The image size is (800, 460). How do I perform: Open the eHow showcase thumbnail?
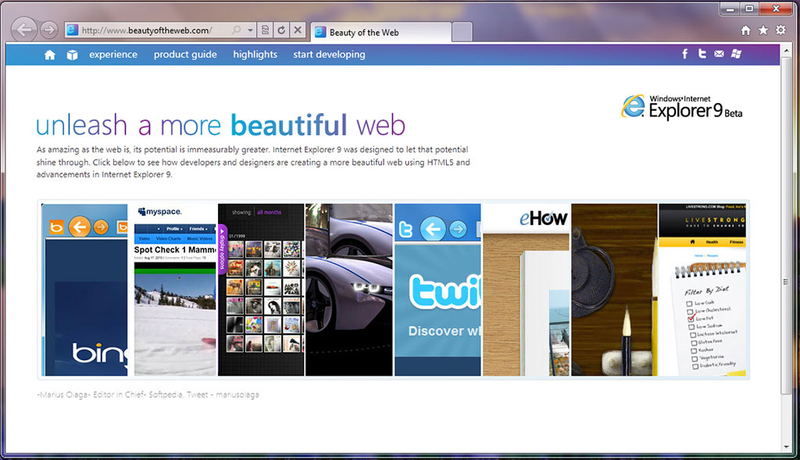tap(526, 289)
